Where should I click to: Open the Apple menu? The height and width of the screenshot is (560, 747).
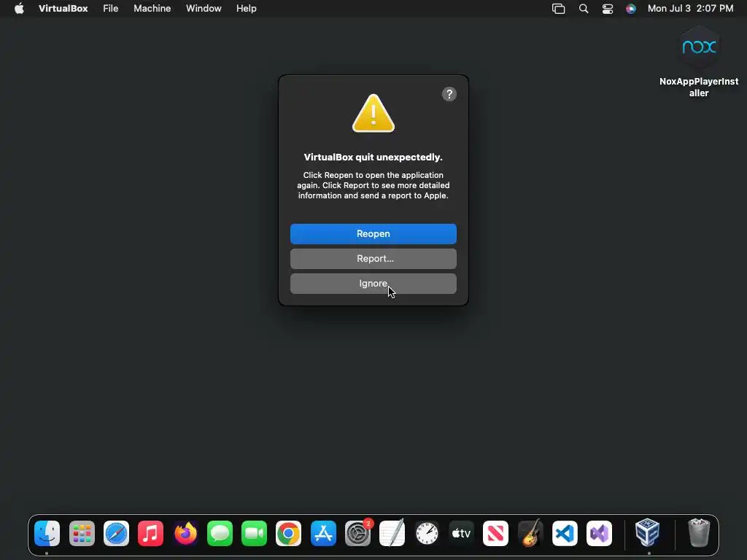19,9
